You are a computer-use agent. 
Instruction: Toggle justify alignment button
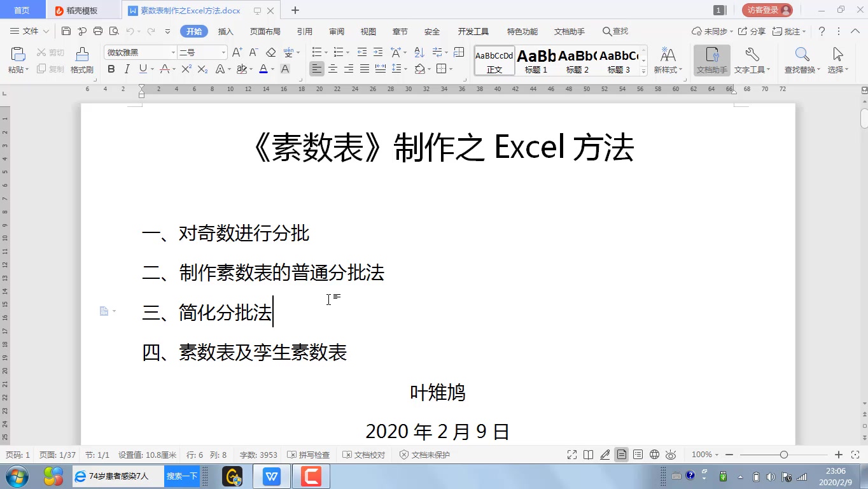364,69
